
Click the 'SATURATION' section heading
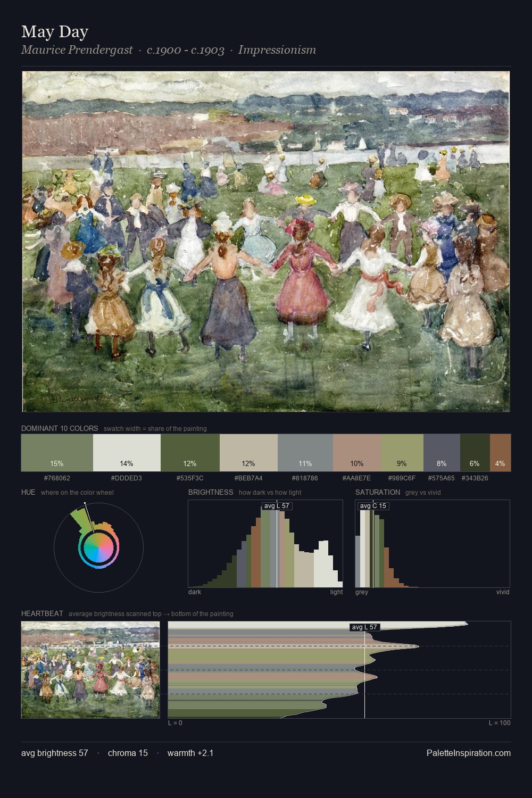378,492
